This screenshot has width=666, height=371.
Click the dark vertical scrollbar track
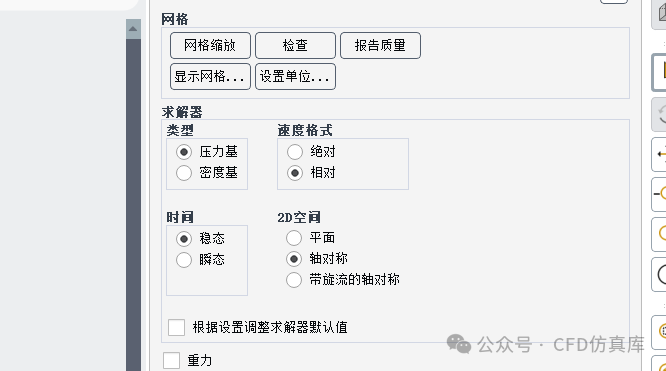(x=133, y=205)
